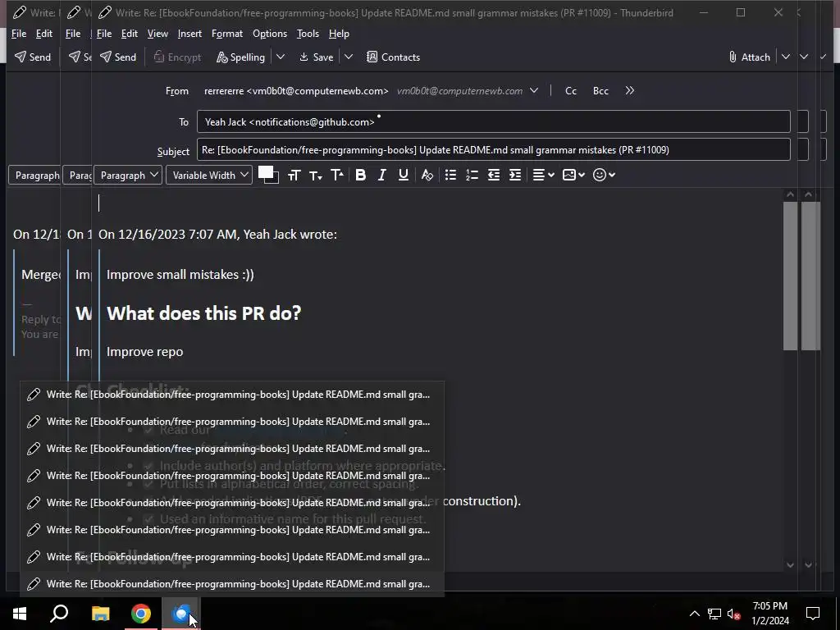Open the Spelling language dropdown arrow
Screen dimensions: 840x630
(x=281, y=57)
